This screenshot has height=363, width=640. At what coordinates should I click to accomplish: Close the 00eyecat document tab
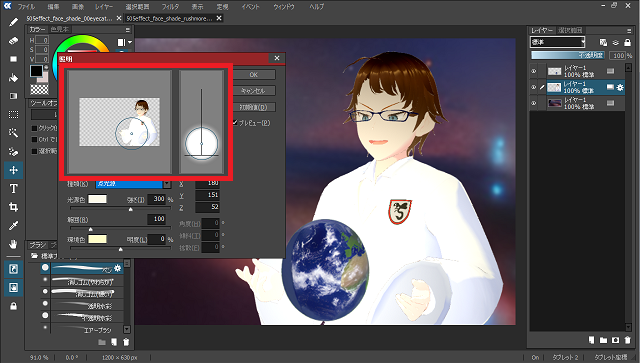pos(119,18)
